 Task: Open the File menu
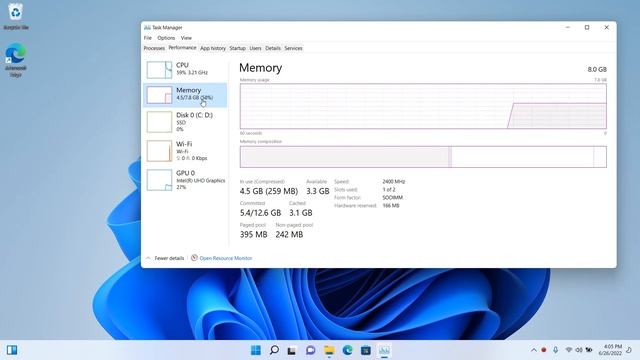148,38
